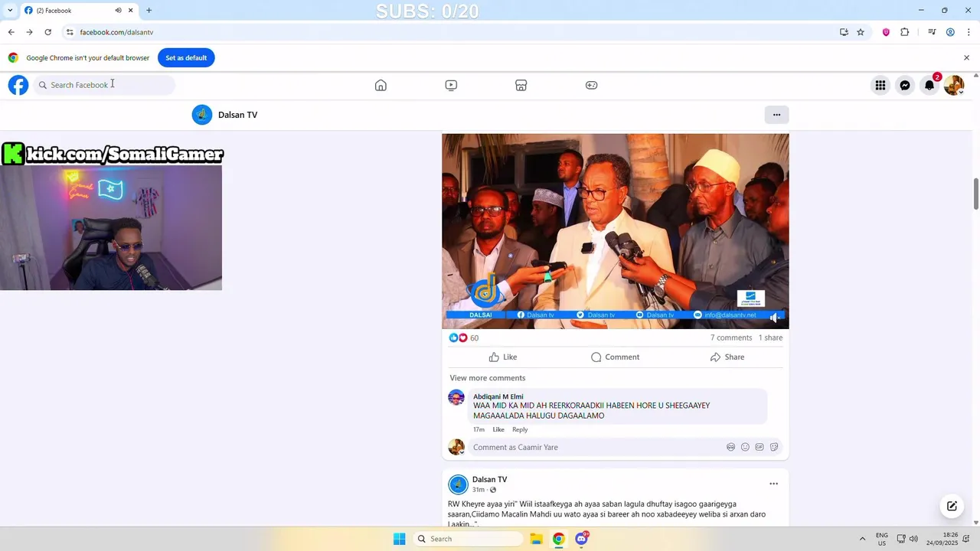Open the Chrome tab search dropdown arrow
Screen dimensions: 980x551
point(10,10)
